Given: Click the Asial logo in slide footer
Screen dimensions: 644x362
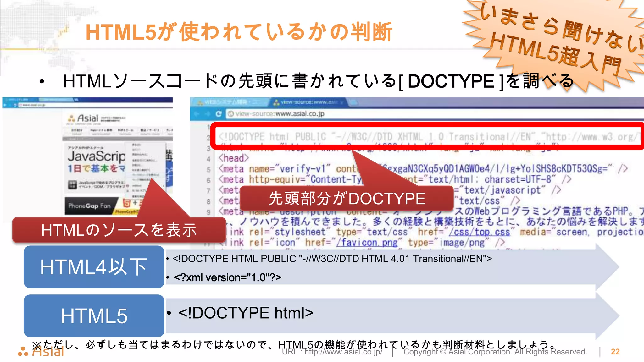Looking at the screenshot, I should tap(41, 352).
